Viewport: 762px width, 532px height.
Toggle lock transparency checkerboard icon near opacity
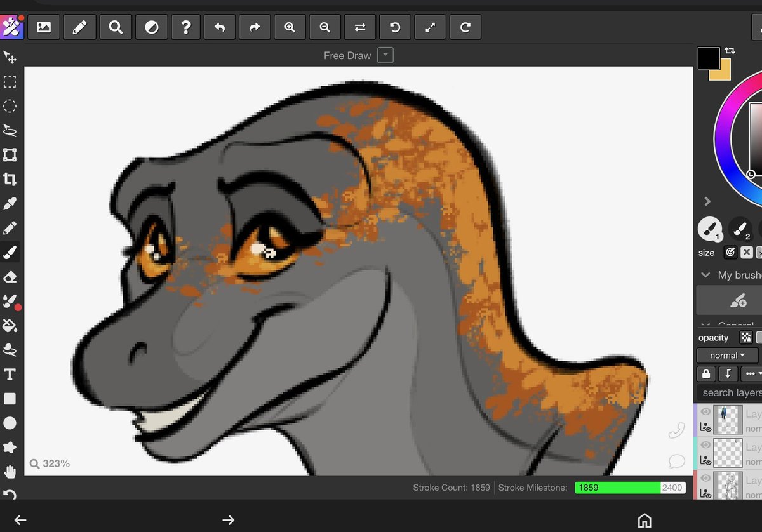click(746, 338)
